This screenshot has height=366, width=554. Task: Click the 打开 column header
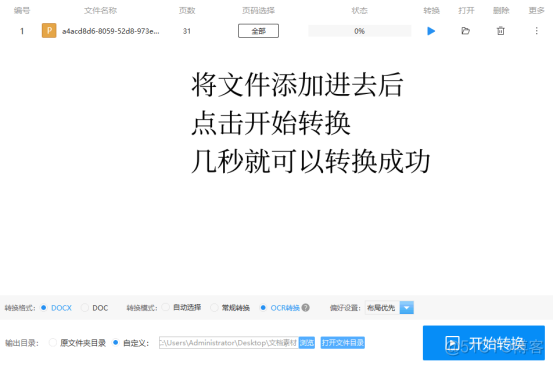point(466,11)
